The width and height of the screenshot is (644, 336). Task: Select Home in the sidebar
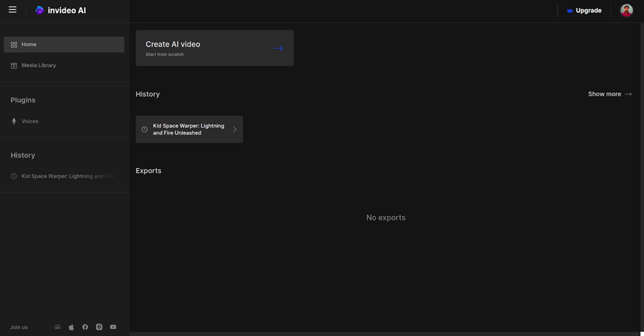click(x=64, y=45)
